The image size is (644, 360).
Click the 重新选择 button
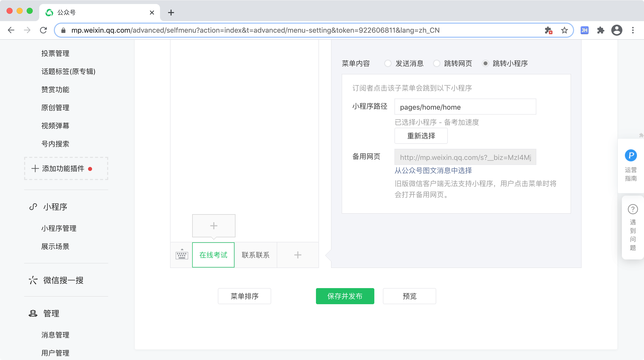click(x=421, y=136)
